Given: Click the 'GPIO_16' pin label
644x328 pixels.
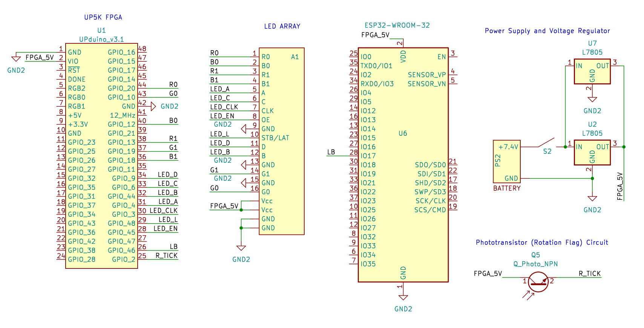Looking at the screenshot, I should point(121,52).
